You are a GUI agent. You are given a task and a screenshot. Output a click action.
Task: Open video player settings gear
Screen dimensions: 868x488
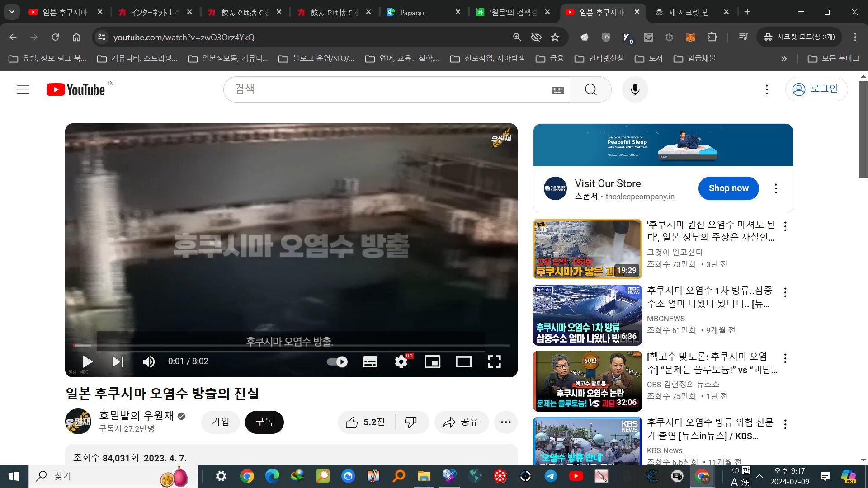point(401,361)
